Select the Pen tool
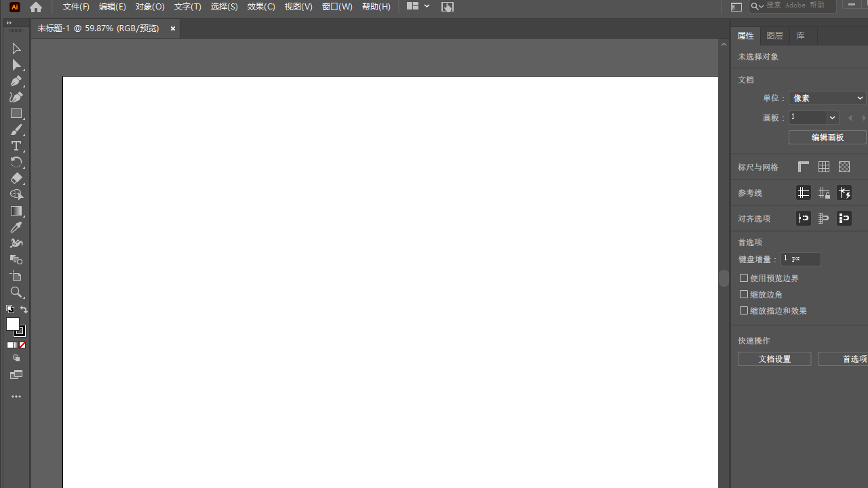 [16, 81]
